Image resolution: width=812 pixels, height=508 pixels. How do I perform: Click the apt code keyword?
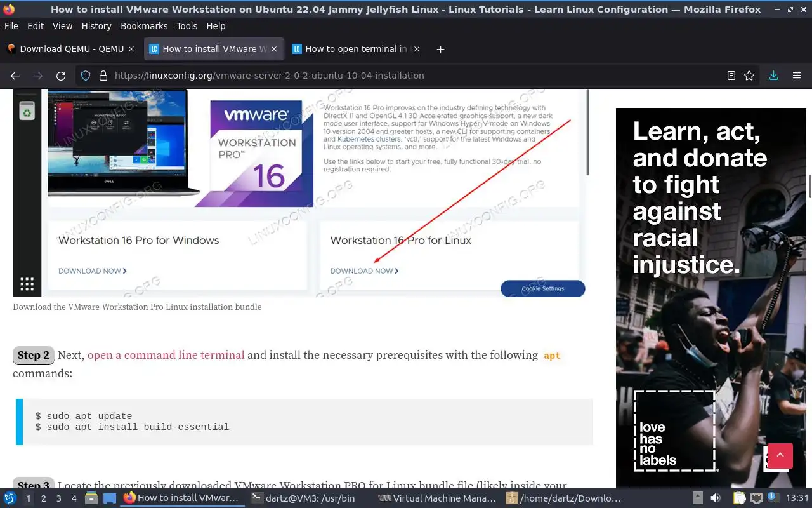[552, 356]
